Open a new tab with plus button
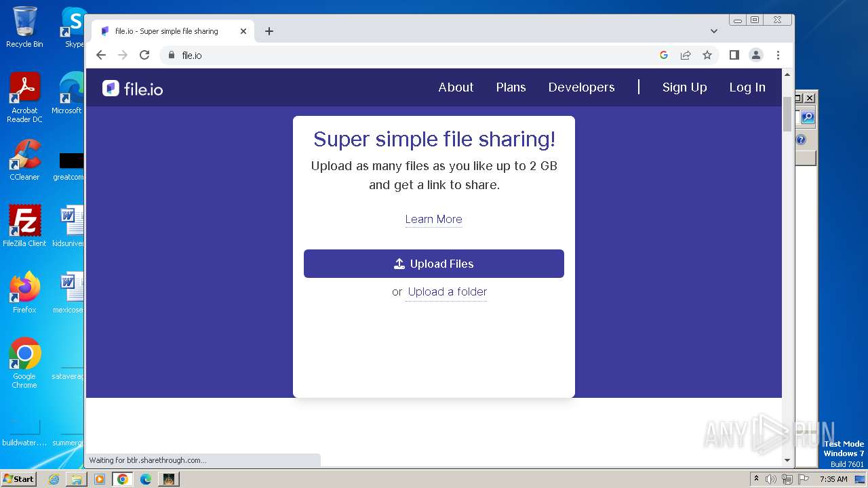The image size is (868, 488). [x=269, y=31]
